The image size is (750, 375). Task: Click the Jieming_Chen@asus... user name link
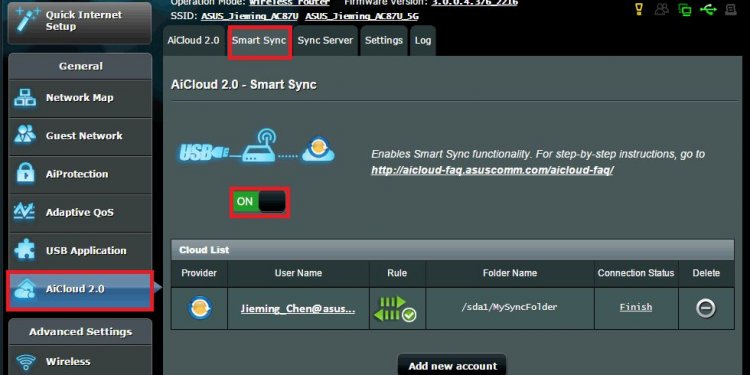tap(298, 309)
